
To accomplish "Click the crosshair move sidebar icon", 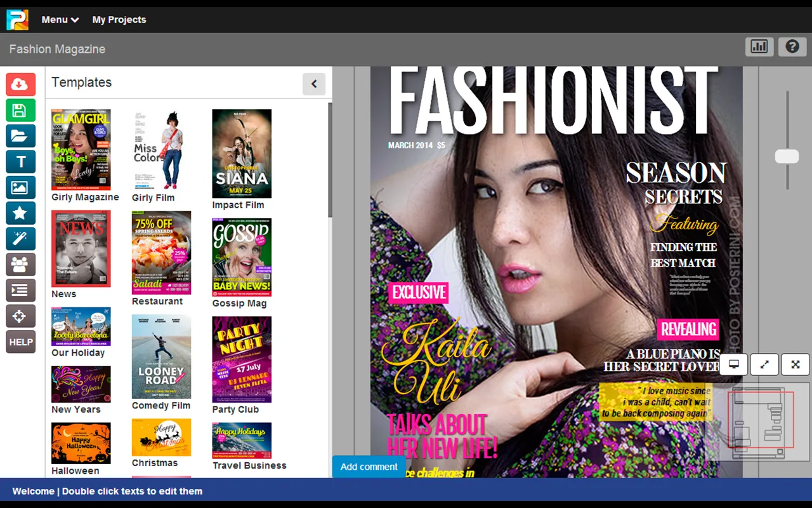I will click(x=21, y=316).
